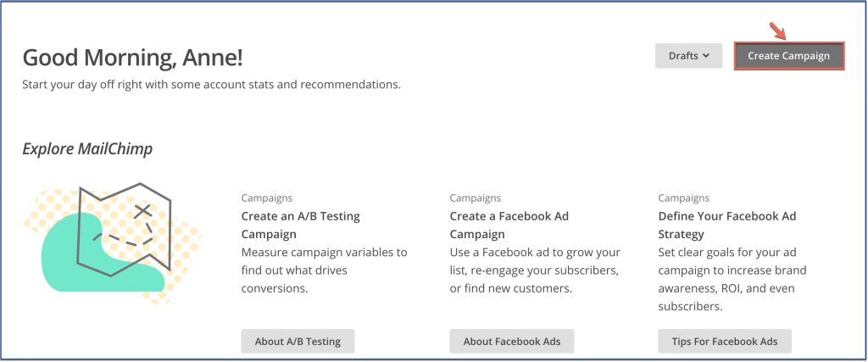This screenshot has width=868, height=362.
Task: Click the Explore MailChimp section title
Action: point(87,149)
